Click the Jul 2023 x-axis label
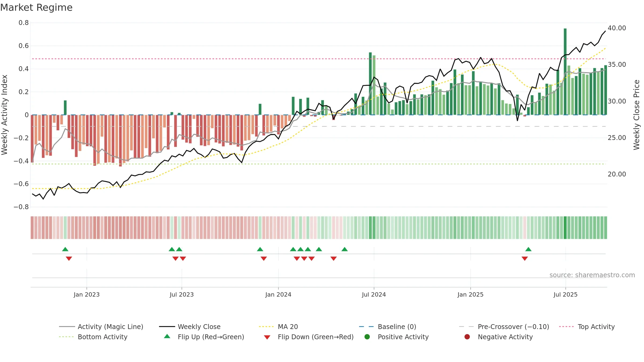Screen dimensions: 644x362 click(x=182, y=294)
